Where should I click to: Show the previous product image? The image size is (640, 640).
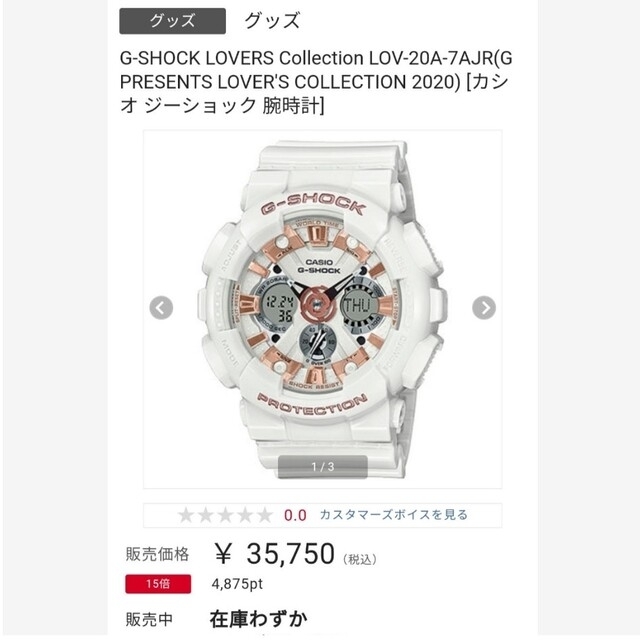point(161,308)
